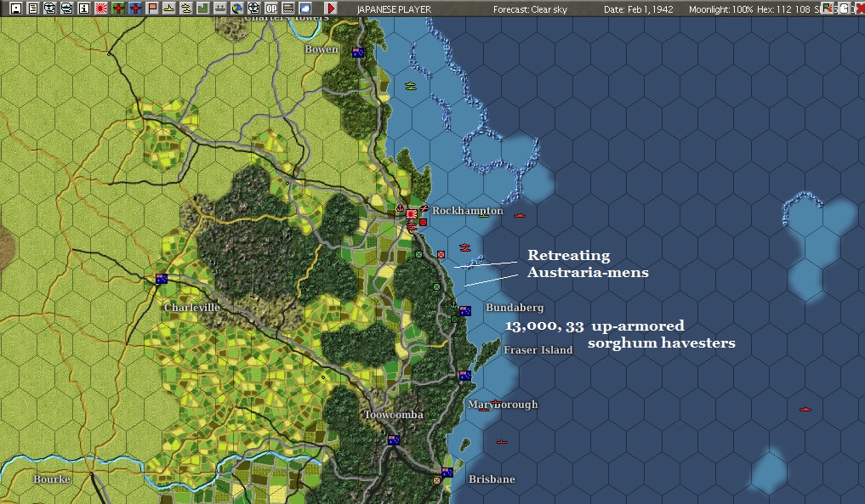
Task: Select the red ship northeast of Brisbane
Action: 502,442
